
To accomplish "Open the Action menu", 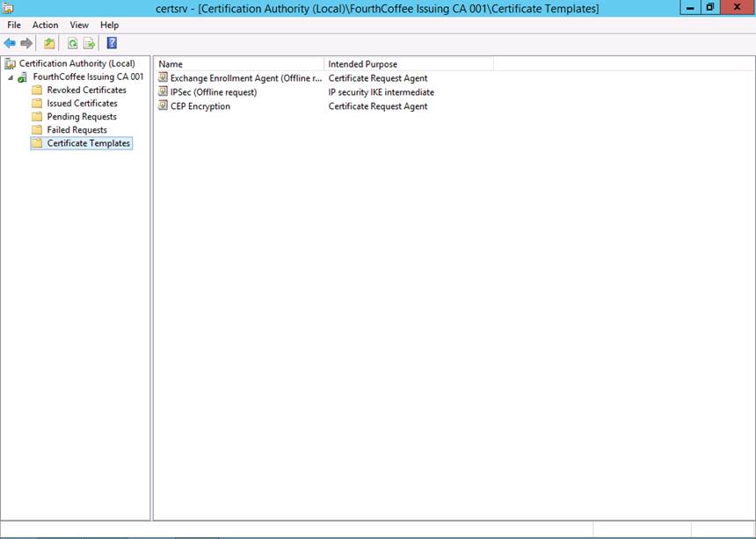I will click(45, 25).
